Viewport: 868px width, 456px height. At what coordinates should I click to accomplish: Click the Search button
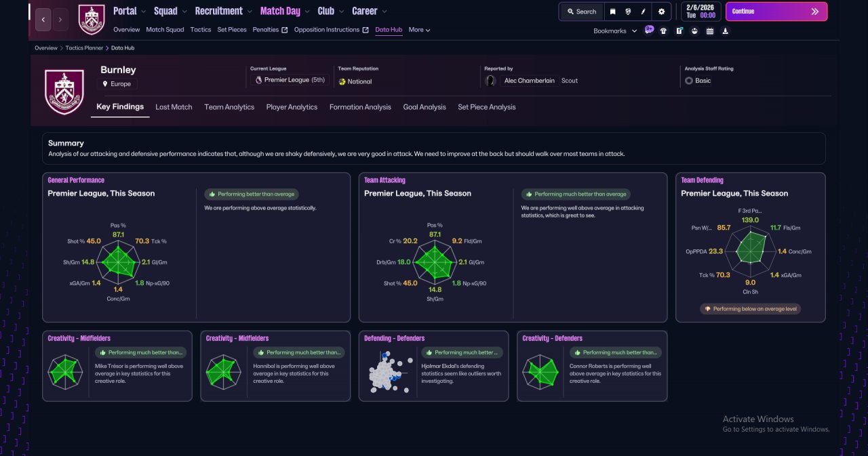coord(581,12)
